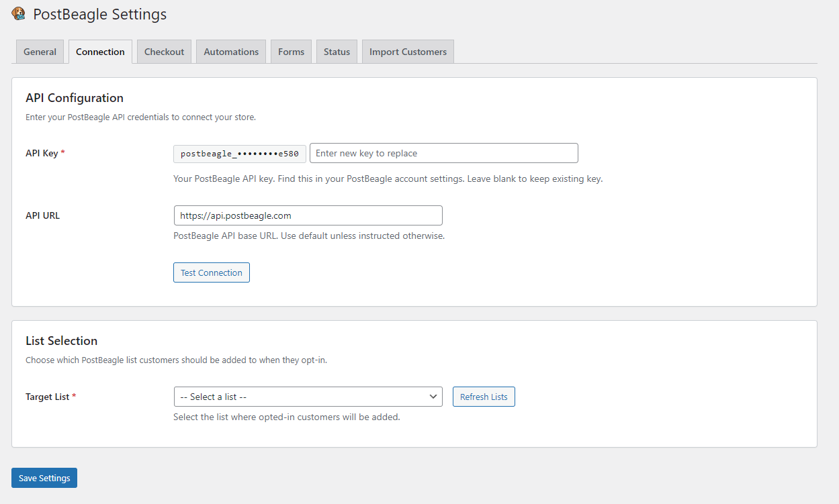This screenshot has width=839, height=504.
Task: Click the PostBeagle dog logo icon
Action: coord(19,13)
